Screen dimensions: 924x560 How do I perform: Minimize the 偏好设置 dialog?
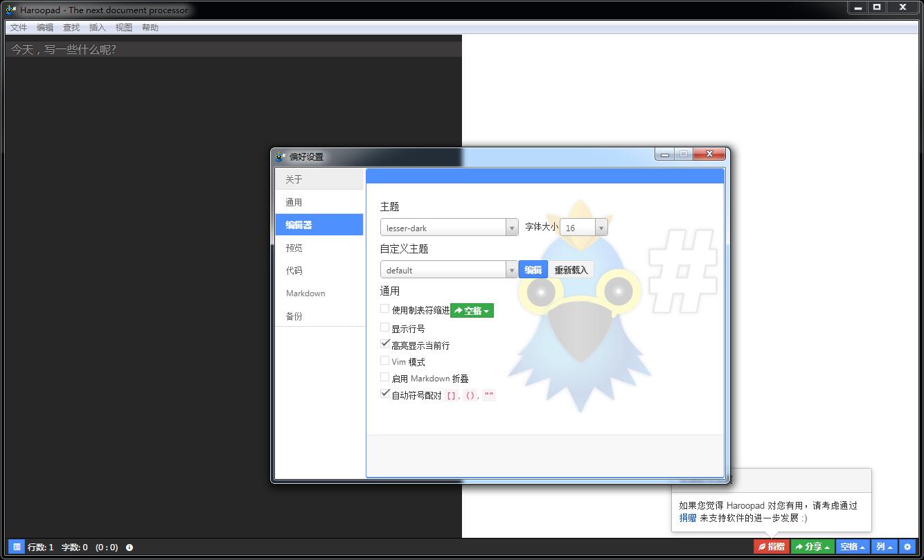pyautogui.click(x=665, y=154)
